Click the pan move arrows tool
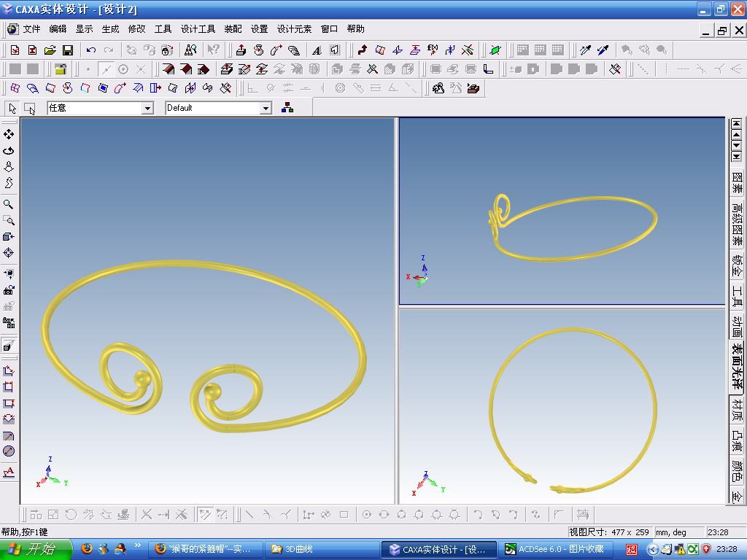Screen dimensions: 747x560 coord(9,135)
